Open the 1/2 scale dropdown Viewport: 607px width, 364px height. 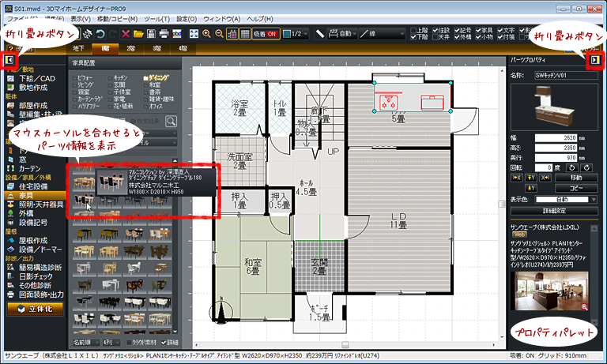click(x=294, y=34)
